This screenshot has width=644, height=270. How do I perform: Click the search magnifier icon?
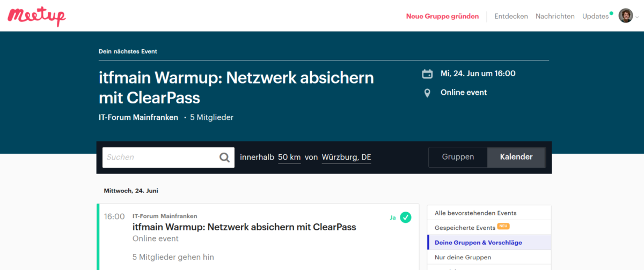[224, 157]
